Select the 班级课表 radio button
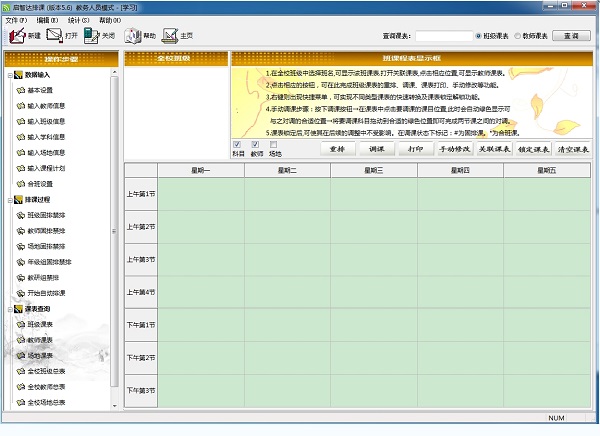 click(479, 36)
